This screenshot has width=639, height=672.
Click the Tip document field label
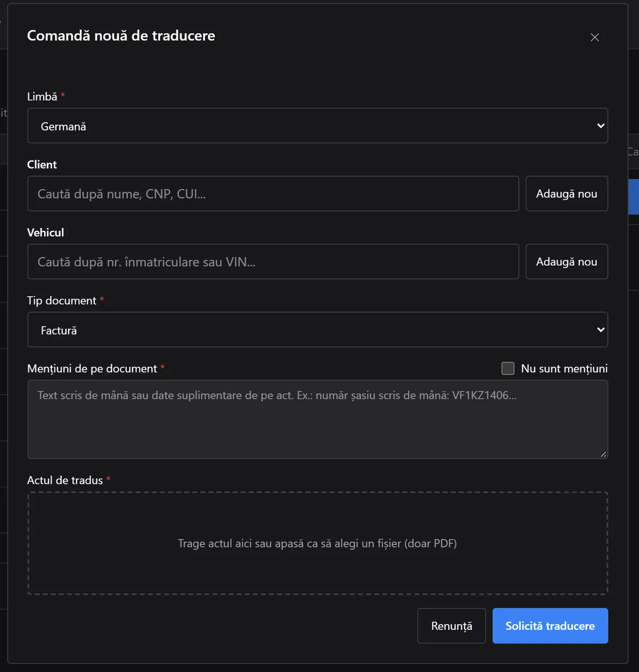pyautogui.click(x=62, y=301)
